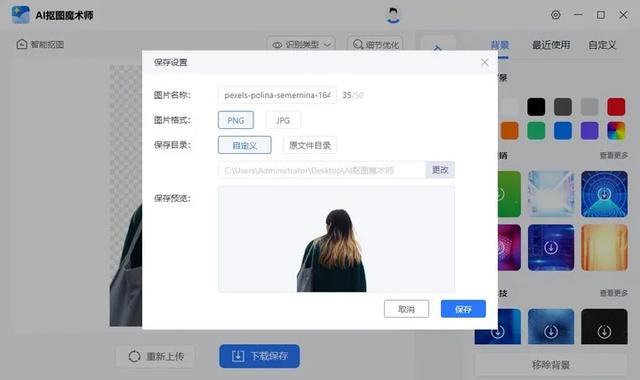The image size is (640, 380).
Task: Pick the orange color swatch
Action: point(509,131)
